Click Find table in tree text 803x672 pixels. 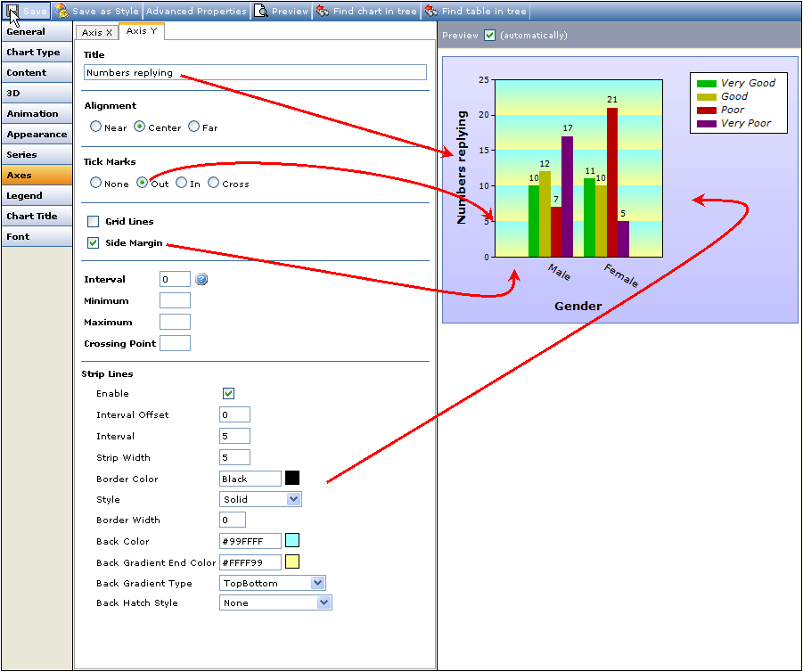tap(484, 11)
